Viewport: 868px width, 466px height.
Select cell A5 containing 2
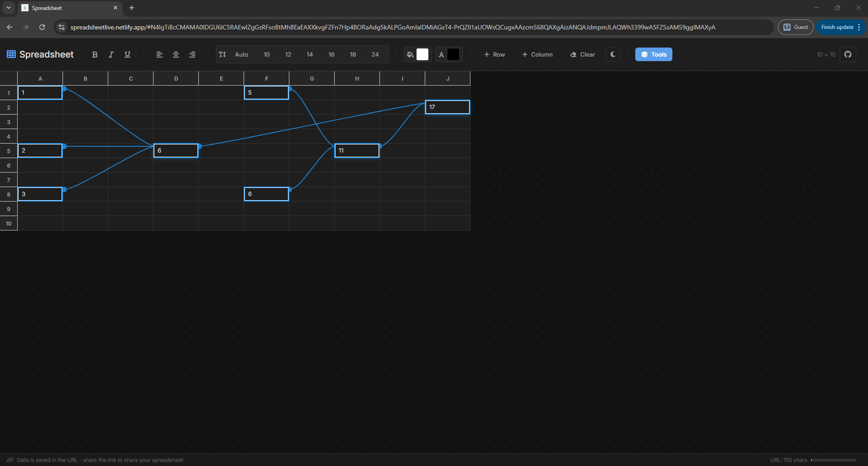click(40, 150)
